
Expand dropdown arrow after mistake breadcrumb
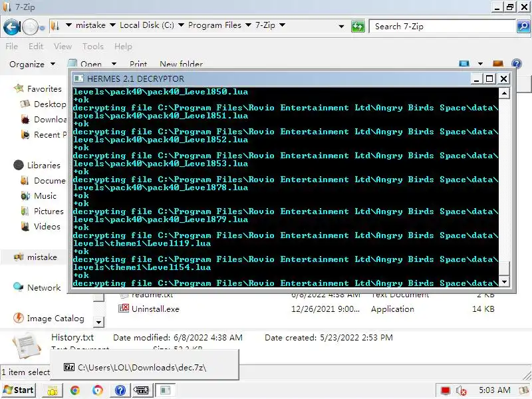pyautogui.click(x=112, y=25)
